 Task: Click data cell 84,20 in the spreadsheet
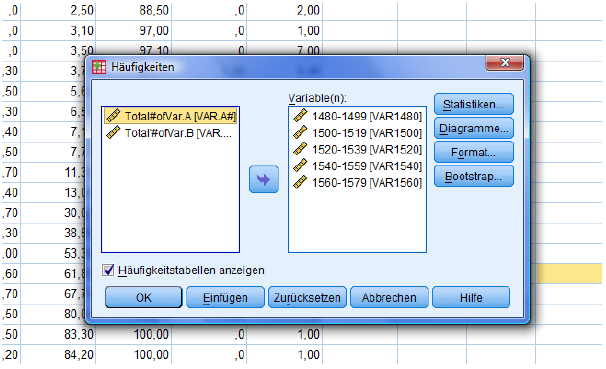point(58,354)
